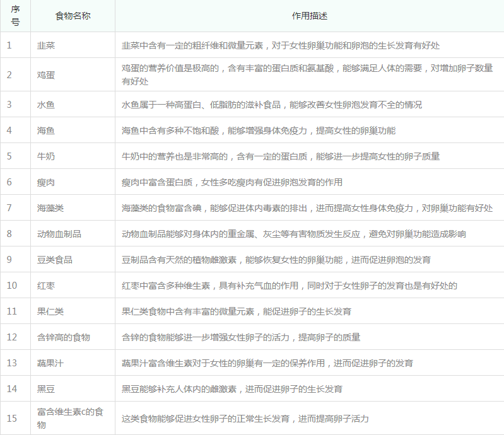The image size is (504, 435).
Task: Click the description starting 海藻类的食物富含碘
Action: (307, 208)
